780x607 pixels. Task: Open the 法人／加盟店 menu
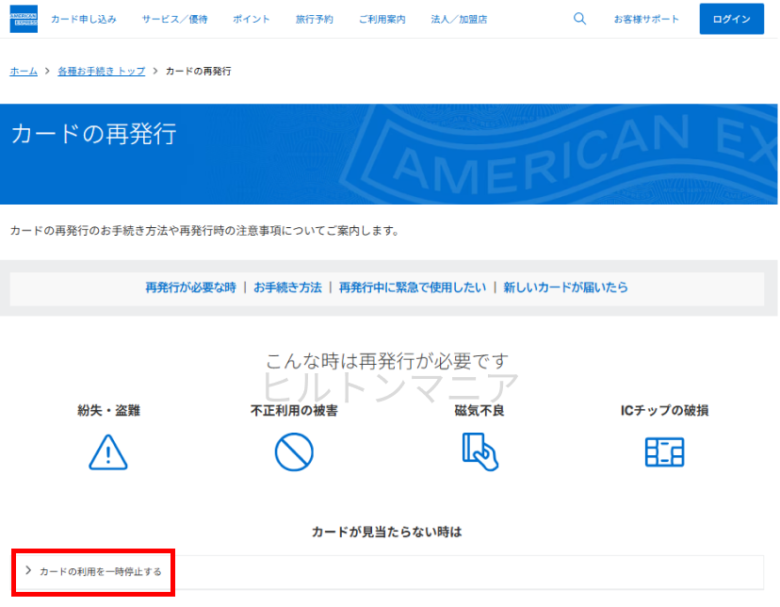(459, 19)
